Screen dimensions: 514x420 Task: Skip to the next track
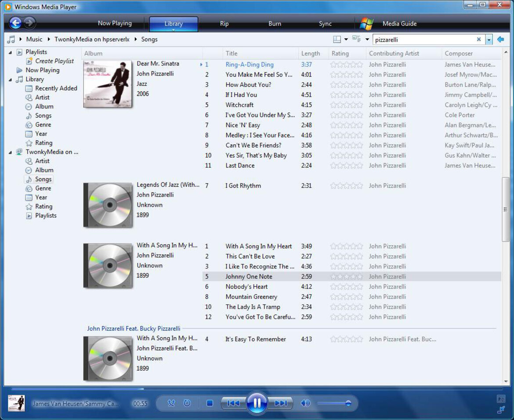[281, 403]
